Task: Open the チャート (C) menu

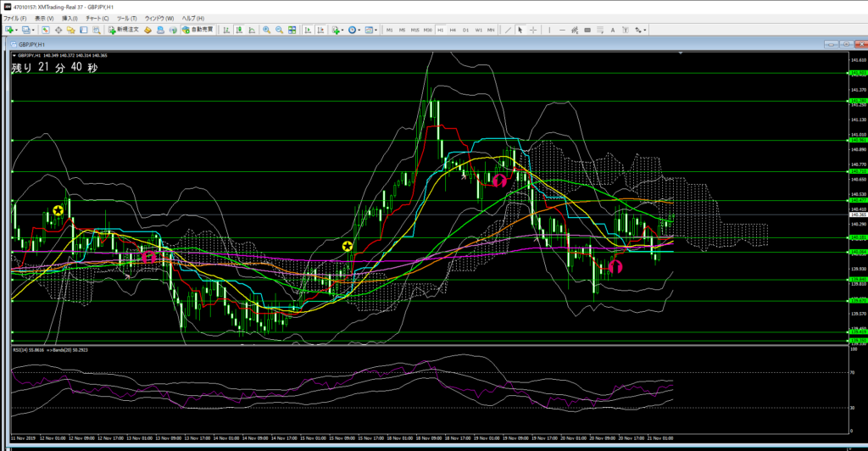Action: [97, 19]
